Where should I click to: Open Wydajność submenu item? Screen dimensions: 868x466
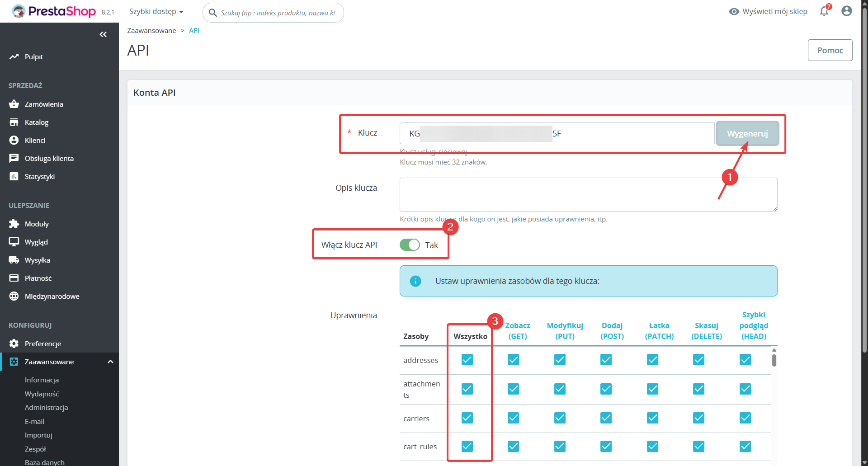pos(42,394)
